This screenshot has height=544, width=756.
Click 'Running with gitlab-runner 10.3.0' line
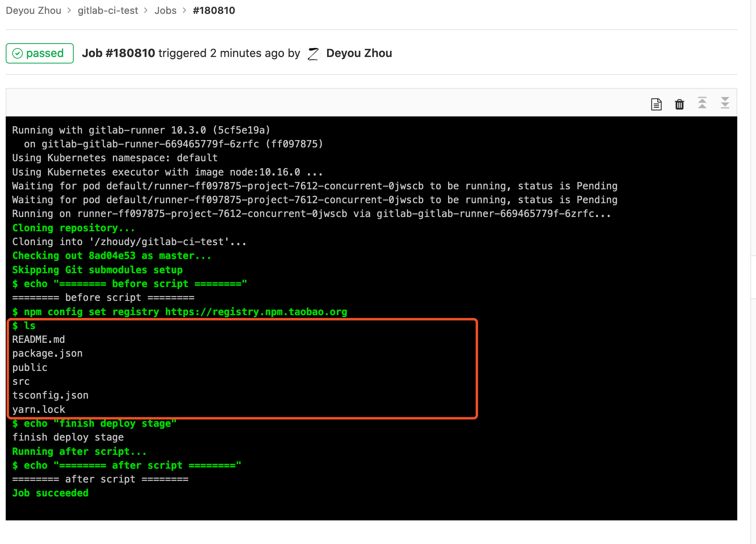(x=141, y=130)
